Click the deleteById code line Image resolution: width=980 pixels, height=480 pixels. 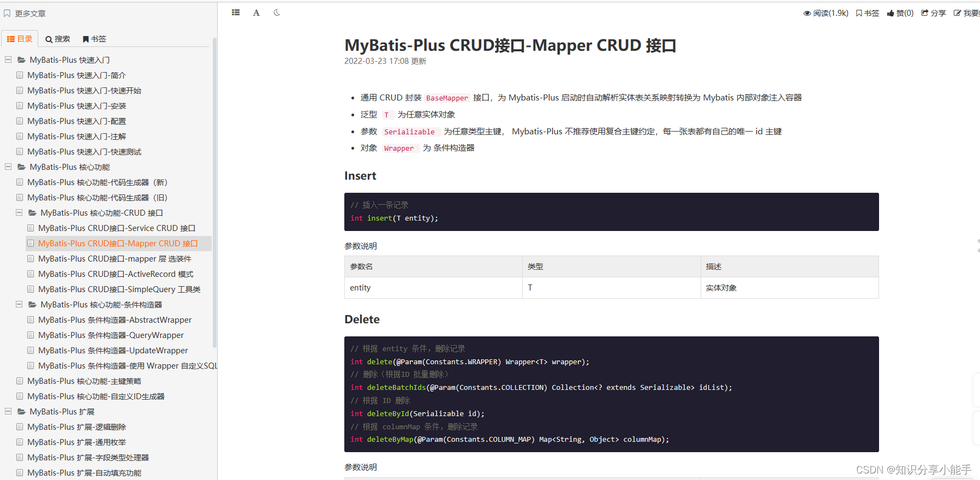(x=417, y=413)
